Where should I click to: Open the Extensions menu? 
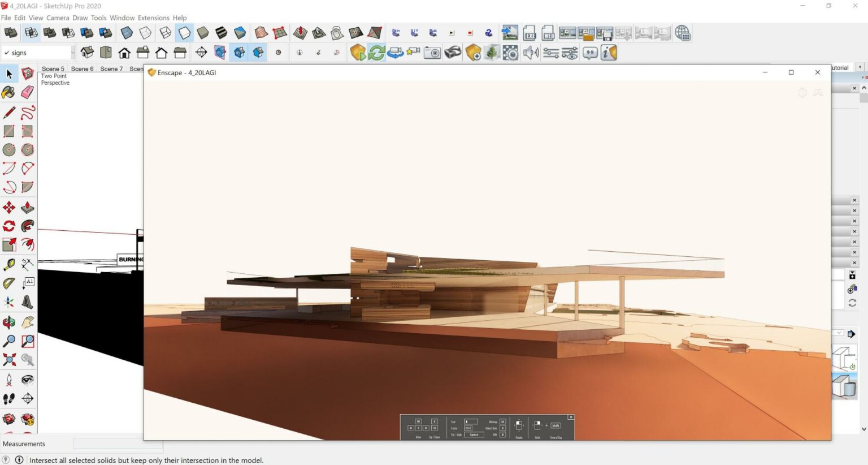click(x=153, y=18)
